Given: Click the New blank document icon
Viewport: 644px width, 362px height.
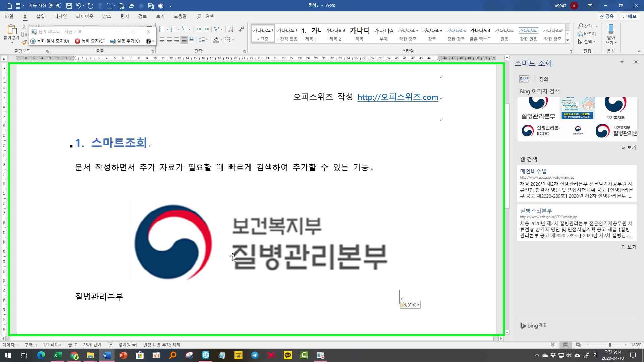Looking at the screenshot, I should [x=9, y=6].
